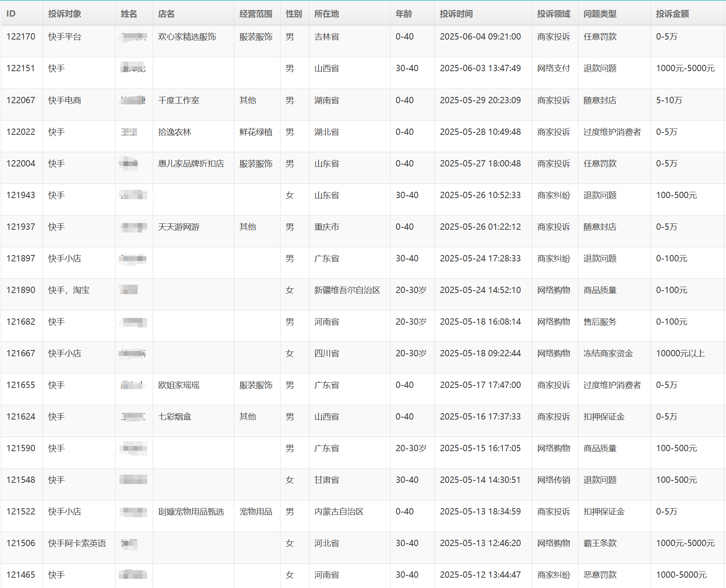Click problem type 恶意罚款
Image resolution: width=726 pixels, height=588 pixels.
600,575
